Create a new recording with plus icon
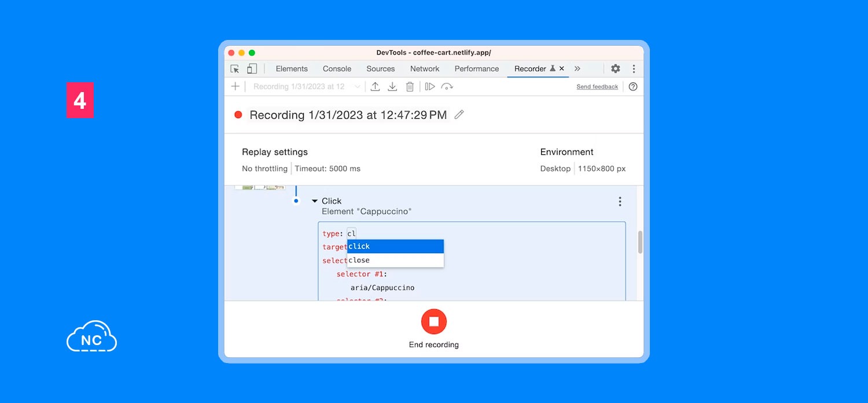Screen dimensions: 868x403 pos(235,86)
